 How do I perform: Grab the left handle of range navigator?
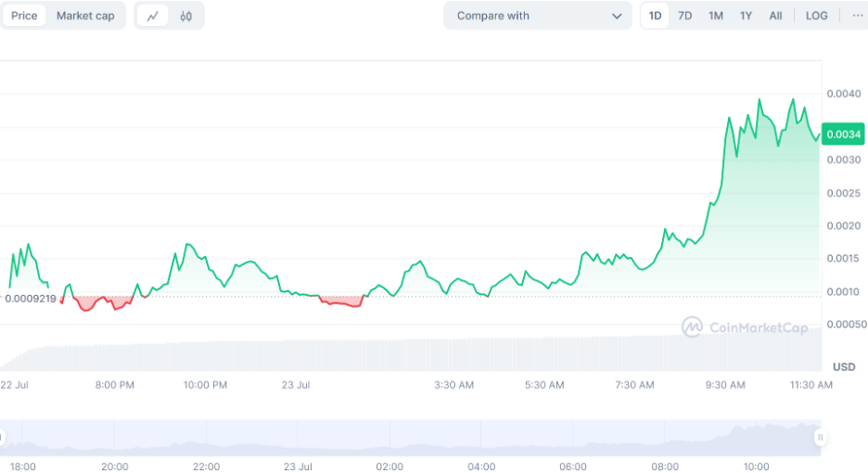2,437
